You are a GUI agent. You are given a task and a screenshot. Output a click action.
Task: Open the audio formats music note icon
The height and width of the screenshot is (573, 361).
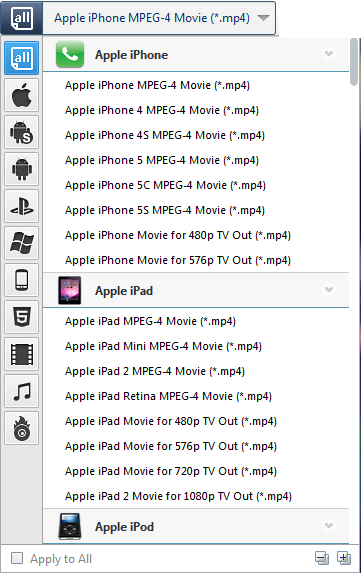22,391
